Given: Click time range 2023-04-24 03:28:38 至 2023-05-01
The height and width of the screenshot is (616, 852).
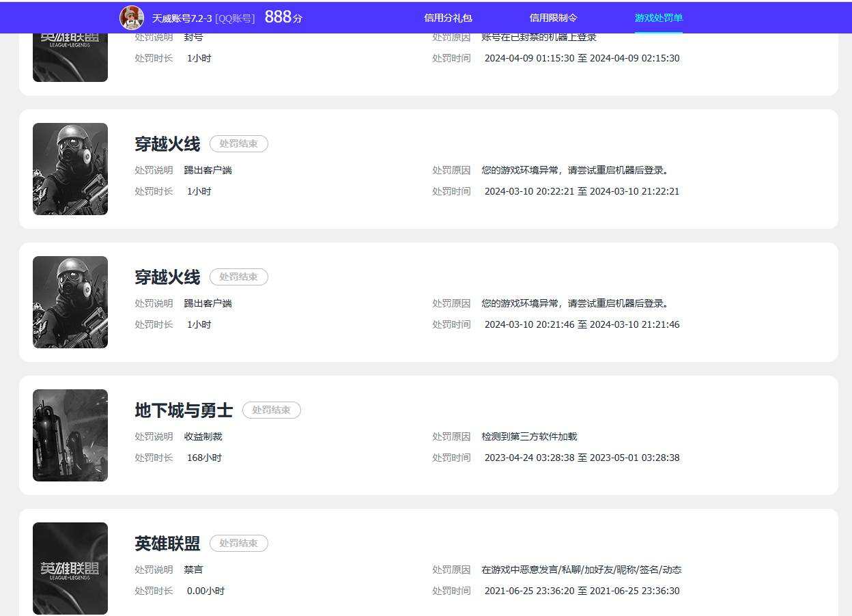Looking at the screenshot, I should click(x=582, y=458).
